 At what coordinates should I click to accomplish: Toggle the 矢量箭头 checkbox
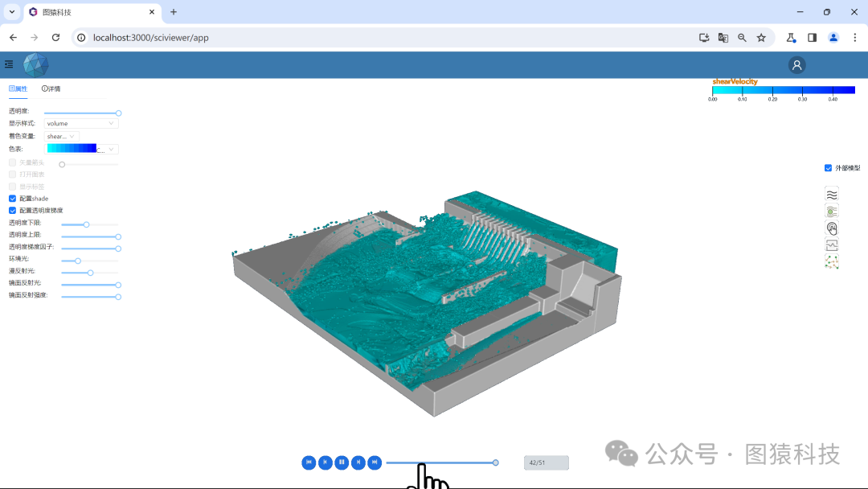(x=12, y=162)
